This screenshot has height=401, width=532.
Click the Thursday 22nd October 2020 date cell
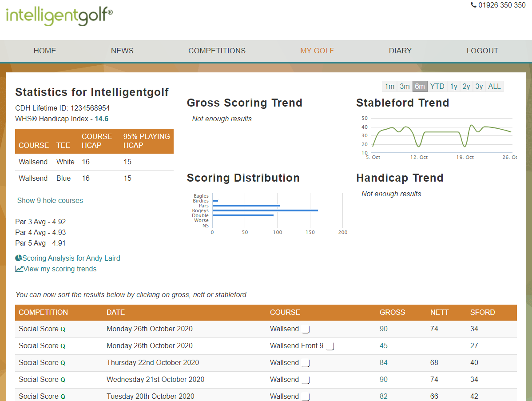[153, 363]
